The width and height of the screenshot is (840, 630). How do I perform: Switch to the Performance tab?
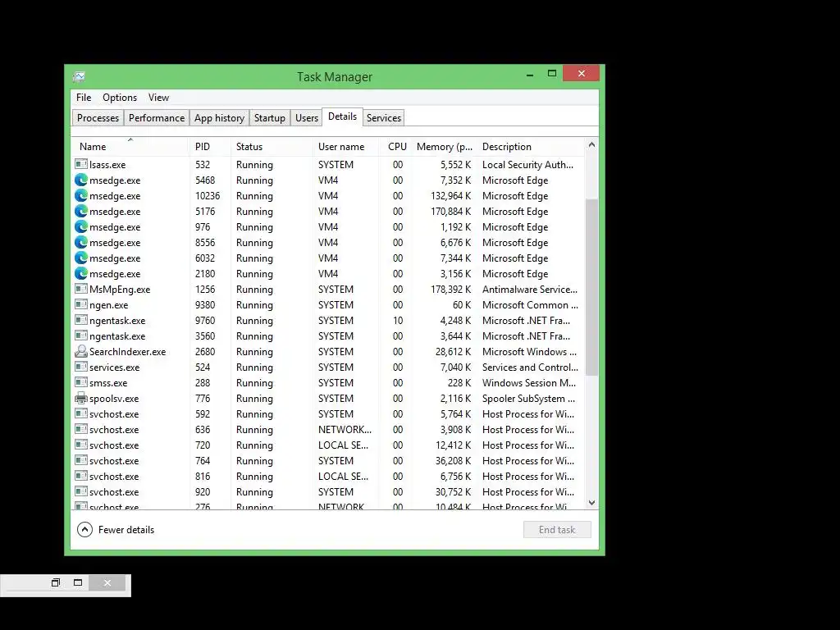pos(157,118)
